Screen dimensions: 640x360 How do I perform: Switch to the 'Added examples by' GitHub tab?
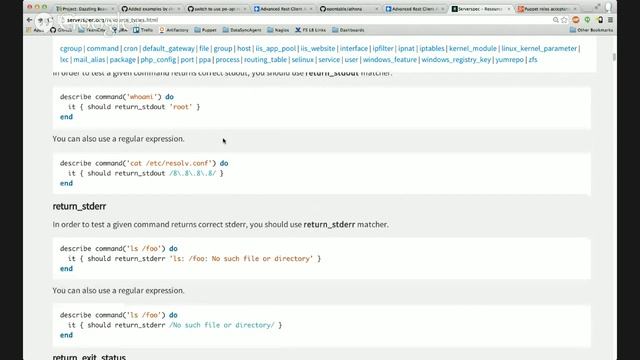(x=151, y=9)
